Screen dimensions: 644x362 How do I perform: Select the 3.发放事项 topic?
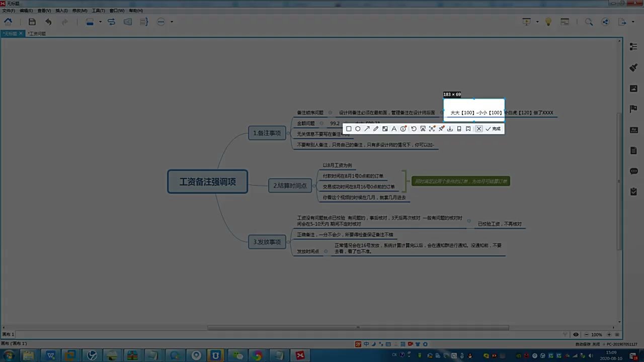pos(267,242)
